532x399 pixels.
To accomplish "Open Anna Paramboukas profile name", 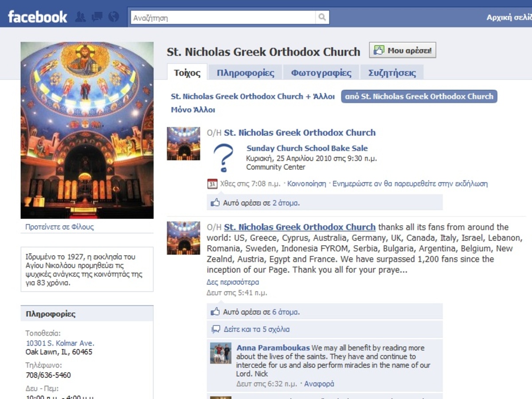I will point(273,348).
